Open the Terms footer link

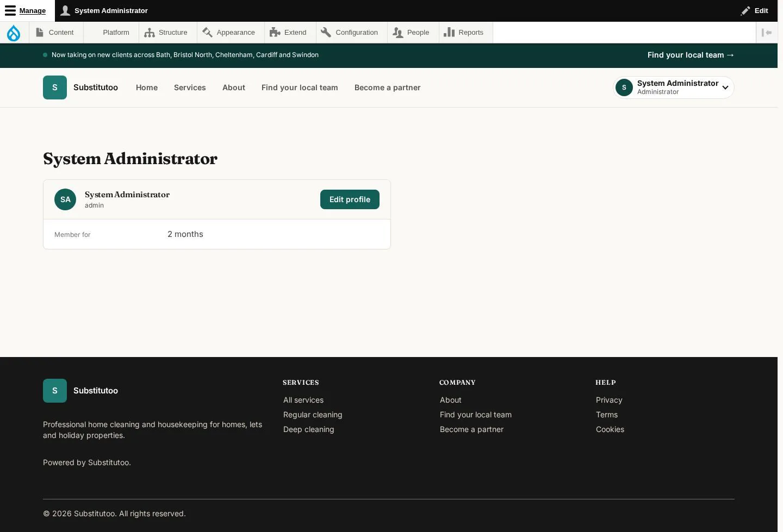(607, 415)
